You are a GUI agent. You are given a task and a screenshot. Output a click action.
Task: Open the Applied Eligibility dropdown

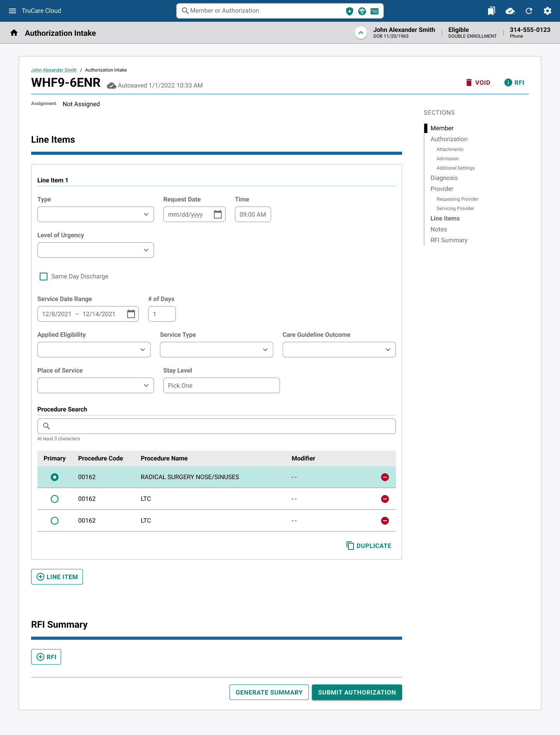(94, 350)
